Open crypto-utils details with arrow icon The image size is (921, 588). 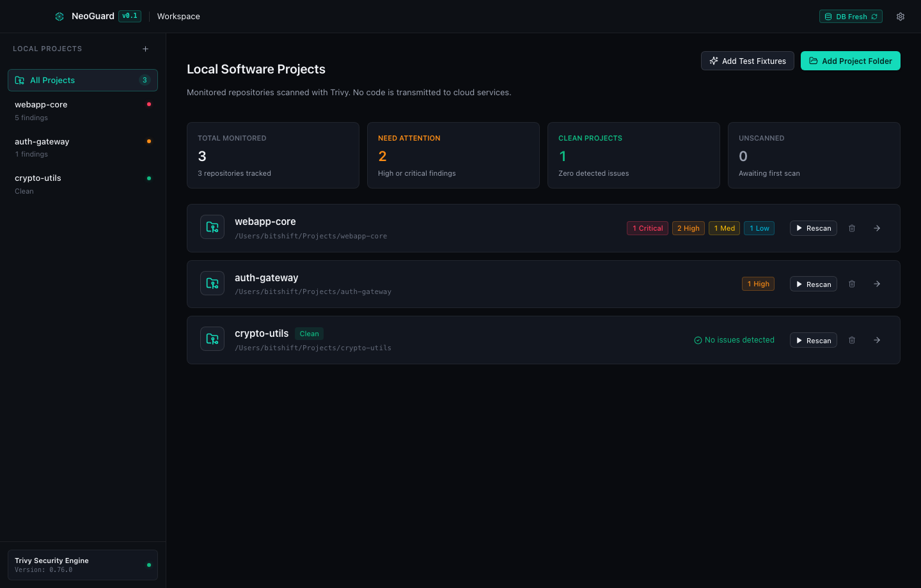pos(877,341)
